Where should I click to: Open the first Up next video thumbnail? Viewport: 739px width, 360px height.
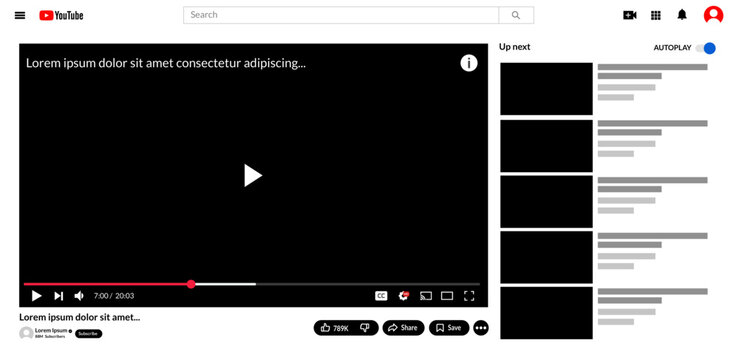point(546,89)
